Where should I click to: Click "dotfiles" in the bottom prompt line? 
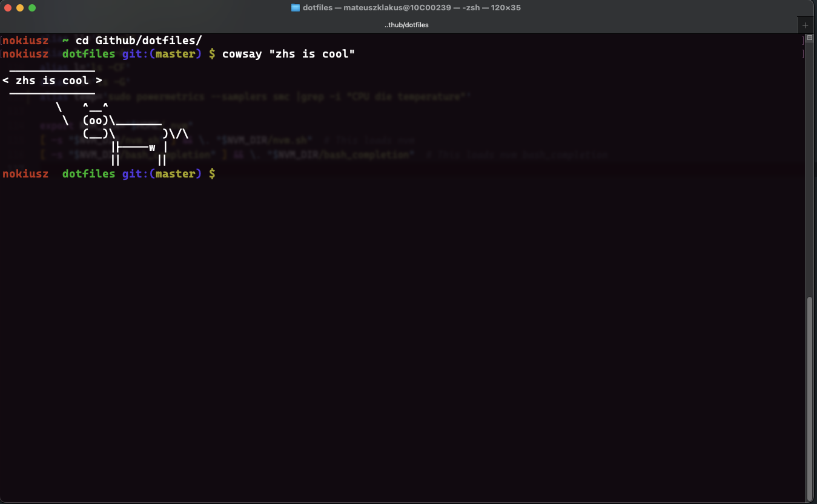click(x=88, y=174)
